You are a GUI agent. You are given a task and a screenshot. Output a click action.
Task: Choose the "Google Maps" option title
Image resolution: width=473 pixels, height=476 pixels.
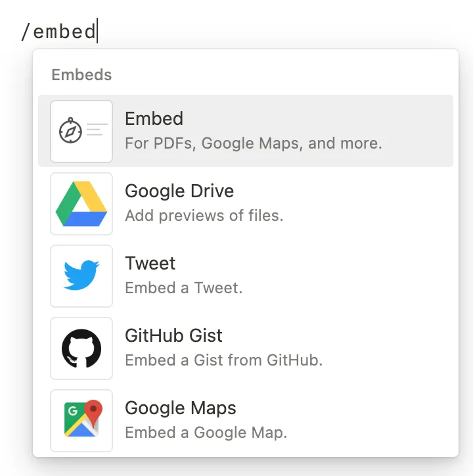coord(181,408)
